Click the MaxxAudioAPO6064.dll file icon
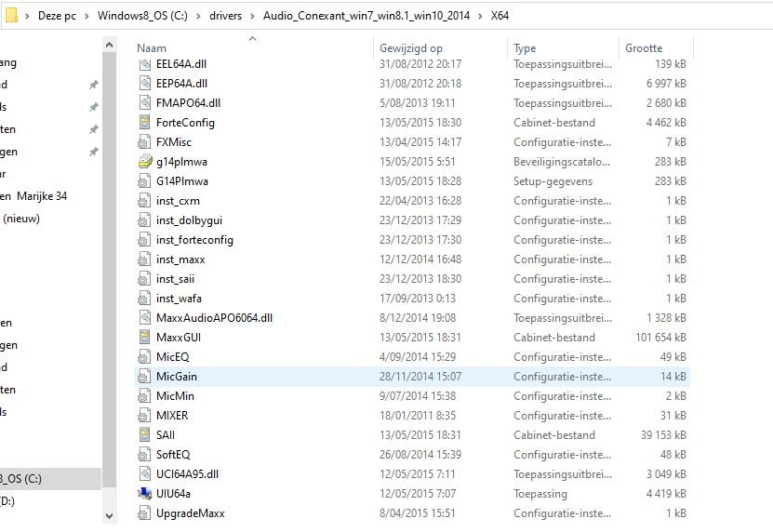This screenshot has height=532, width=773. [144, 318]
